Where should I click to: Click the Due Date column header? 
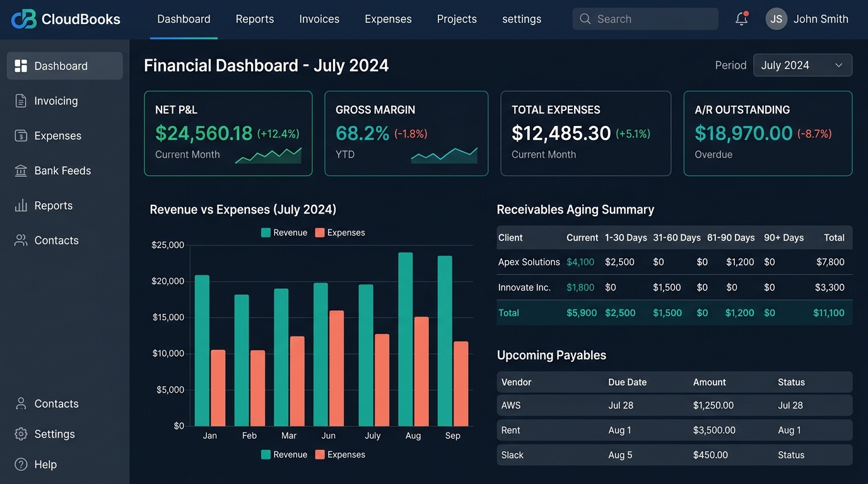pyautogui.click(x=627, y=383)
